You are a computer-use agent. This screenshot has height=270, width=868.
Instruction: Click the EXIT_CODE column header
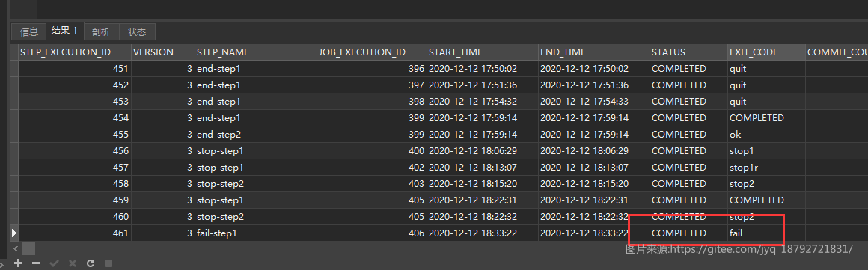pyautogui.click(x=767, y=52)
